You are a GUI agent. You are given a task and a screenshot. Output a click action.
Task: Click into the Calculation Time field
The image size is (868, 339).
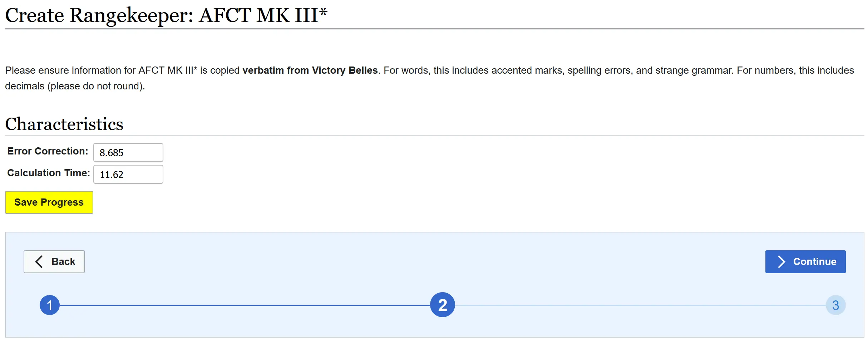pos(128,175)
